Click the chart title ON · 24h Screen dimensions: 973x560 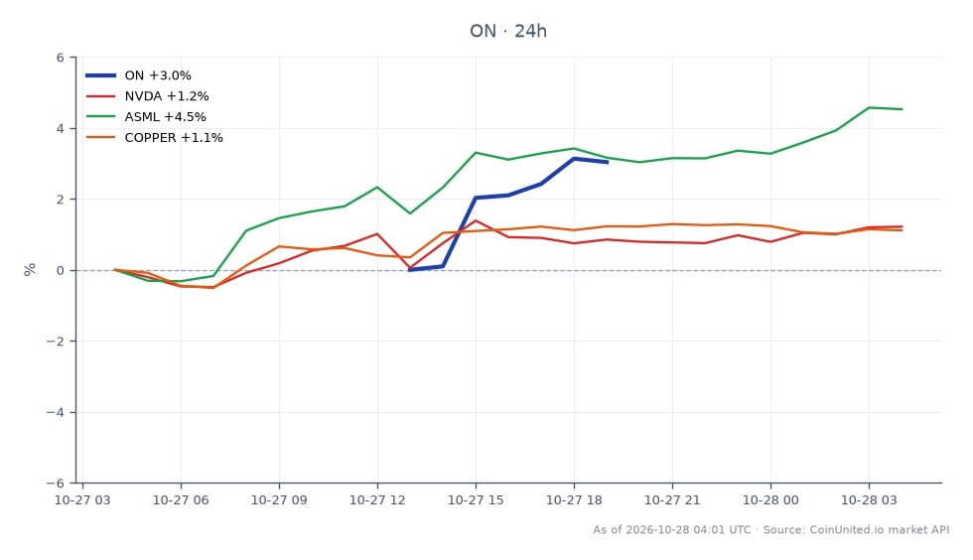[508, 31]
